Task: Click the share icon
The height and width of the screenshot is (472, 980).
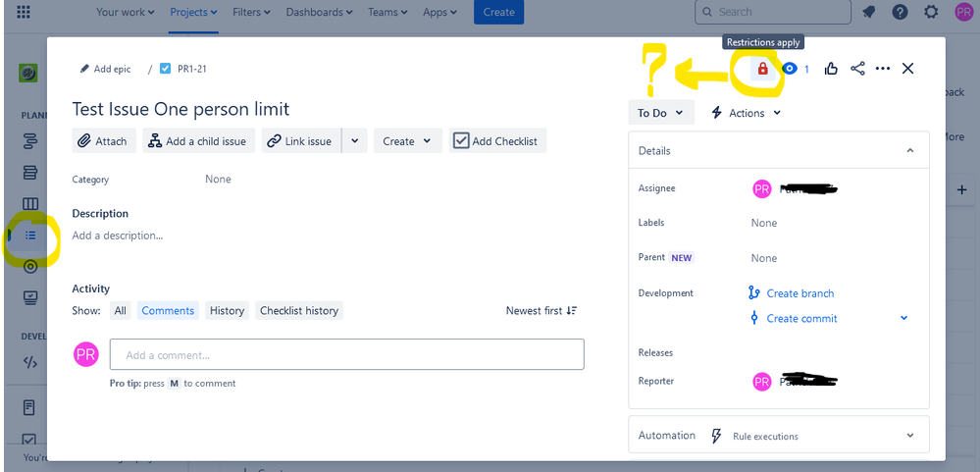Action: [857, 69]
